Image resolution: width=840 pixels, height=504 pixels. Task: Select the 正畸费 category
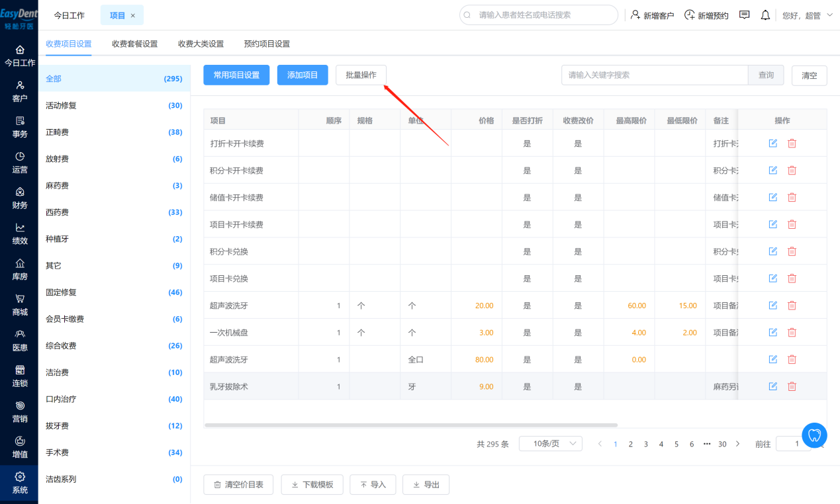(114, 132)
